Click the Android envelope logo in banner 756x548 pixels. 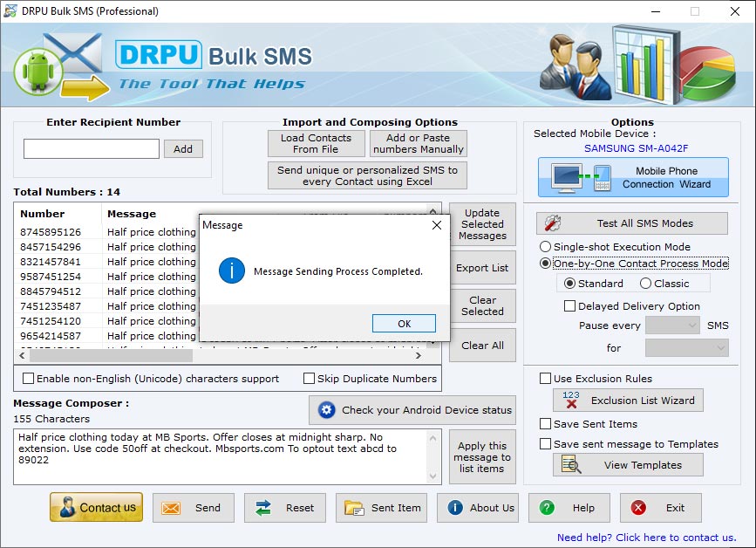tap(60, 66)
